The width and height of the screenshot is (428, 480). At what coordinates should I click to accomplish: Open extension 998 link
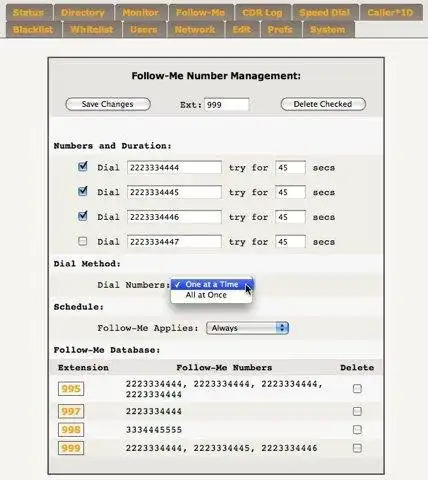coord(71,430)
